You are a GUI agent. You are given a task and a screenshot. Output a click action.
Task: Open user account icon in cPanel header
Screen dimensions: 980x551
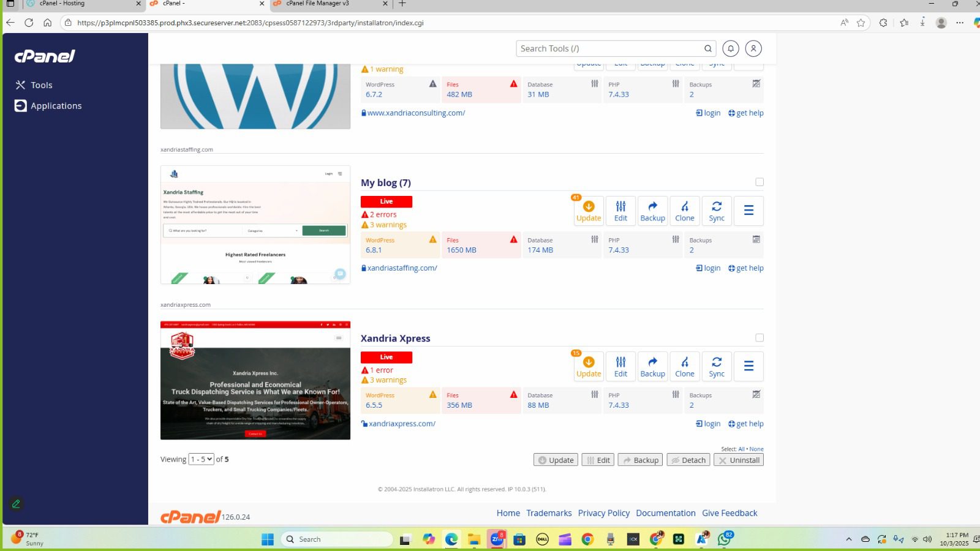pyautogui.click(x=753, y=48)
